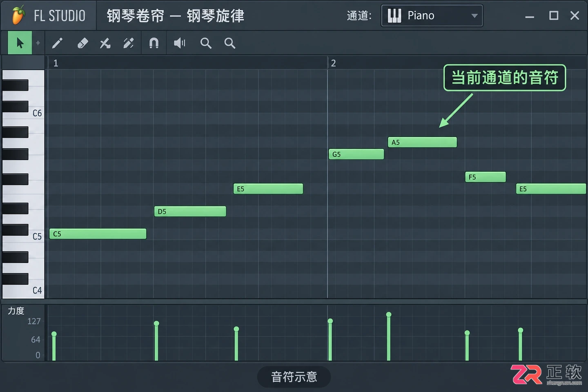The width and height of the screenshot is (588, 392).
Task: Toggle the speaker note preview
Action: pos(180,43)
